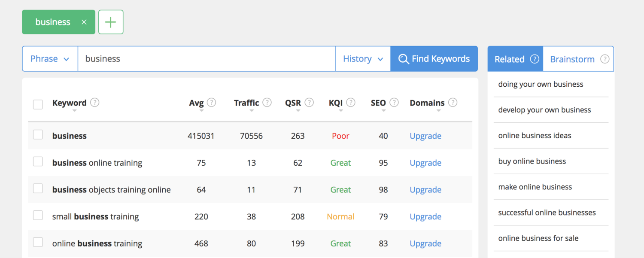Viewport: 644px width, 258px height.
Task: Sort by Traffic column arrow
Action: pos(252,111)
